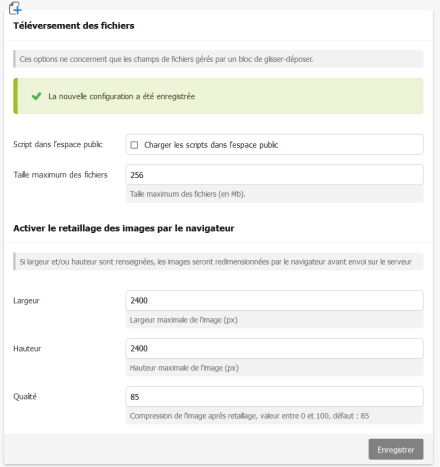
Task: Click the Qualité field label
Action: tap(25, 397)
